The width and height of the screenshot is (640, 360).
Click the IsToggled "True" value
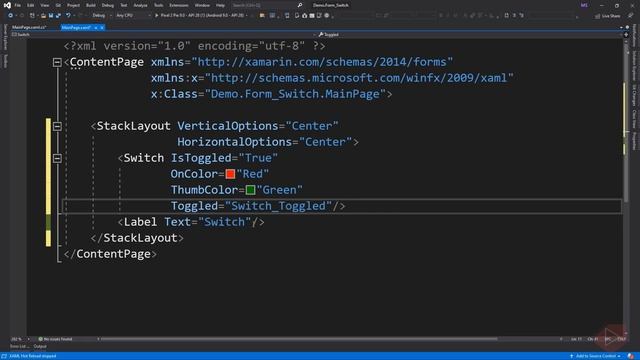tap(258, 158)
